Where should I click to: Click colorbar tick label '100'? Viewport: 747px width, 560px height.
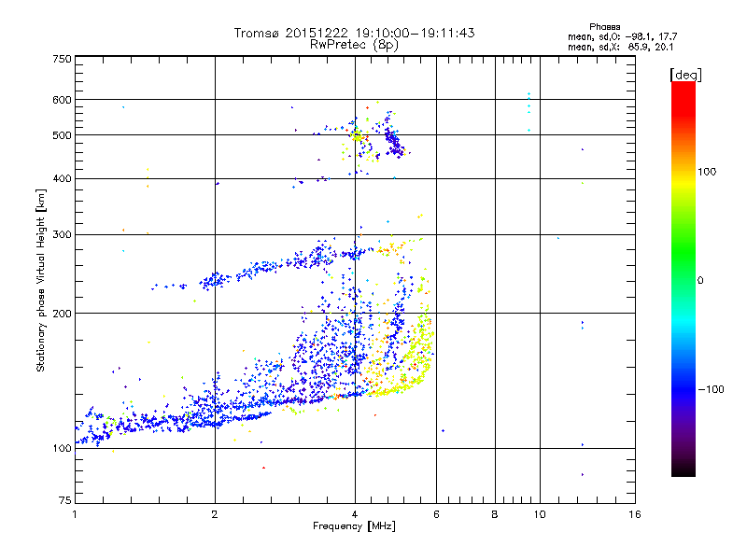(707, 172)
